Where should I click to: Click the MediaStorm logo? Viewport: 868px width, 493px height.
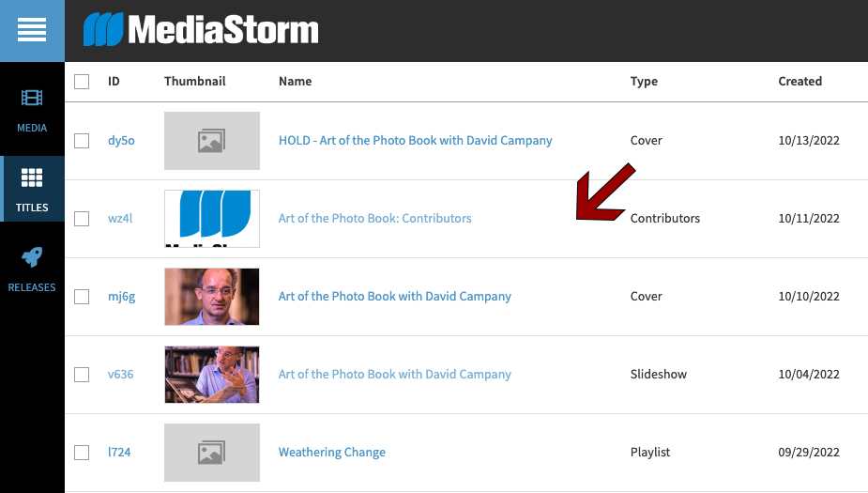tap(201, 30)
